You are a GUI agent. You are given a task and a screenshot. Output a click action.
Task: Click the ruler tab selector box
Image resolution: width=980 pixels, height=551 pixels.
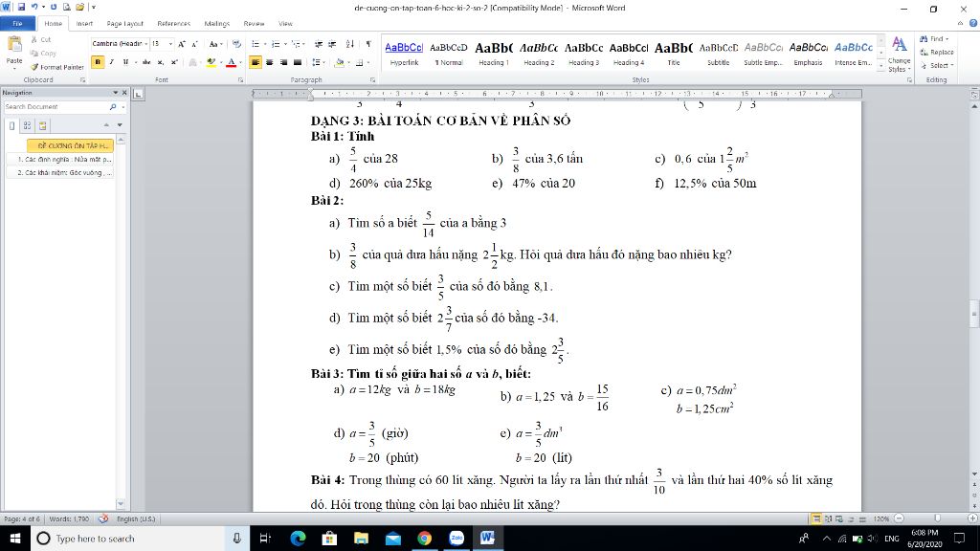click(x=138, y=94)
